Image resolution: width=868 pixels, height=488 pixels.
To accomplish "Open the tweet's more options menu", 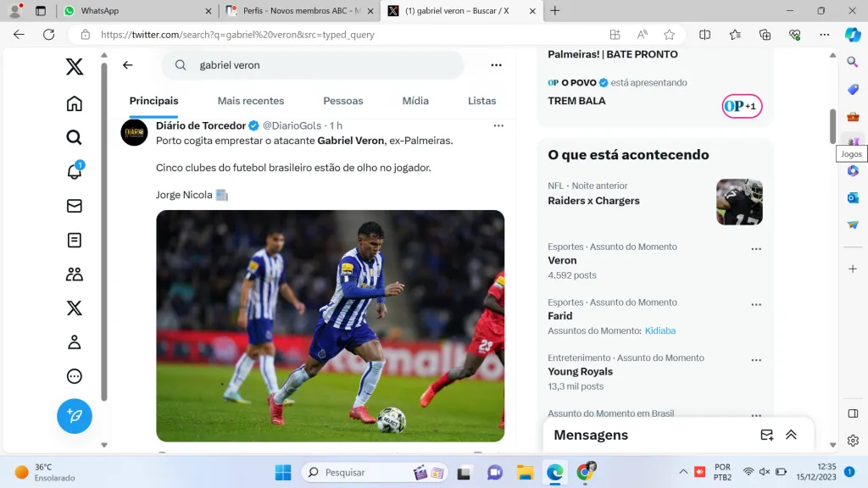I will click(498, 125).
